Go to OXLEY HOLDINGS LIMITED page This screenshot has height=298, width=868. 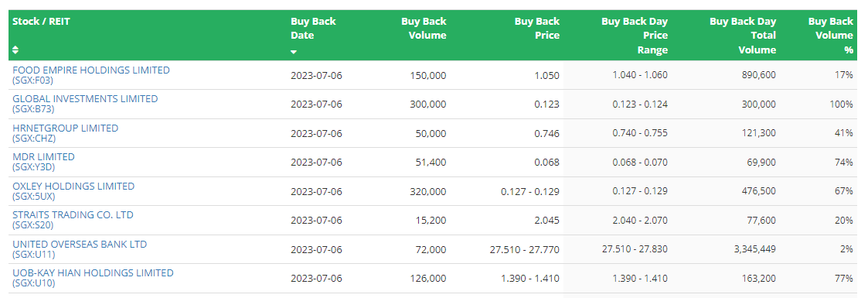[x=73, y=186]
